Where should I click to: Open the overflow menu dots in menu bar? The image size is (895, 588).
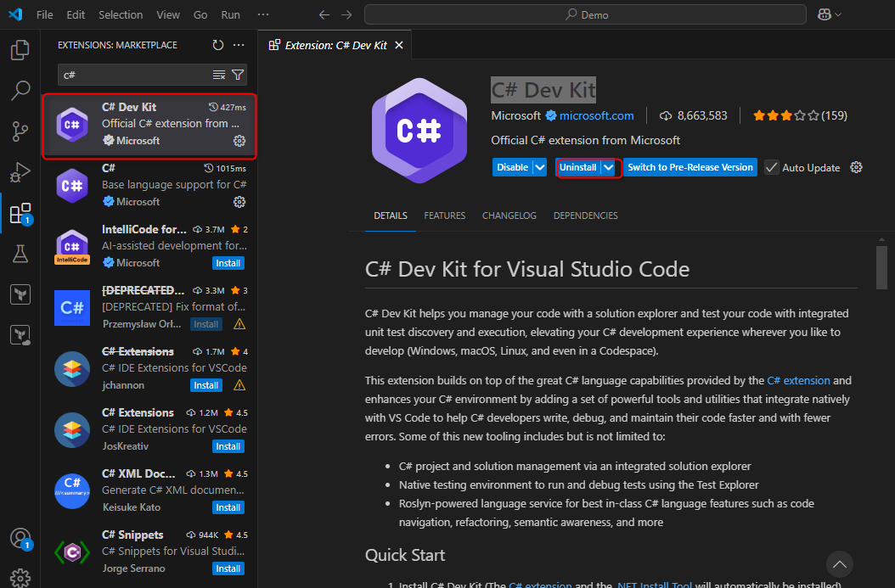[x=262, y=14]
